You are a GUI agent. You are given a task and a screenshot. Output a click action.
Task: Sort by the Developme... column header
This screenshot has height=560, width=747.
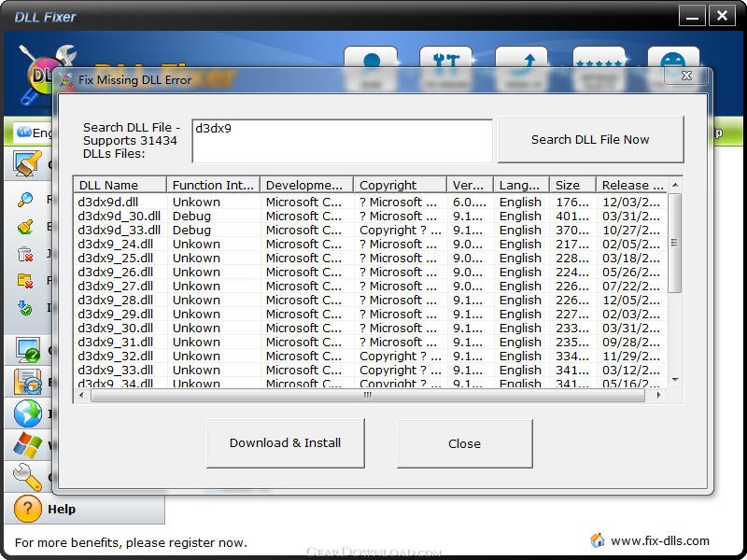pyautogui.click(x=306, y=185)
